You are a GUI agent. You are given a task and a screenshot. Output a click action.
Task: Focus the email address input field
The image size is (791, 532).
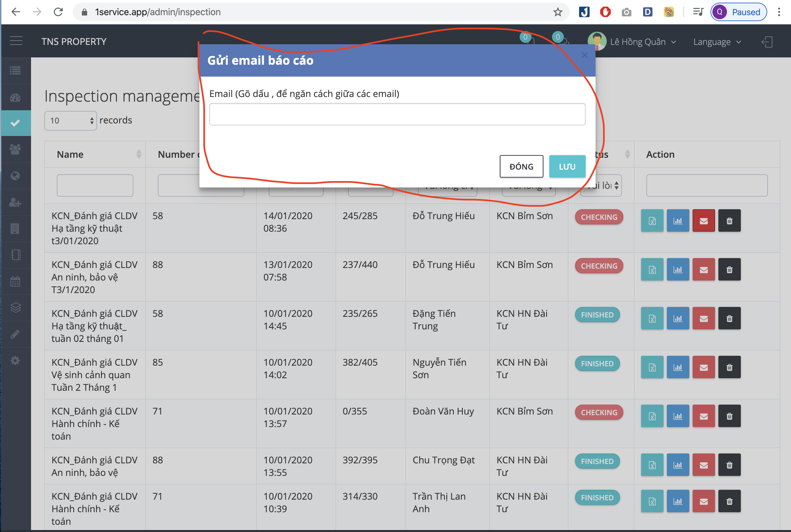[x=397, y=114]
